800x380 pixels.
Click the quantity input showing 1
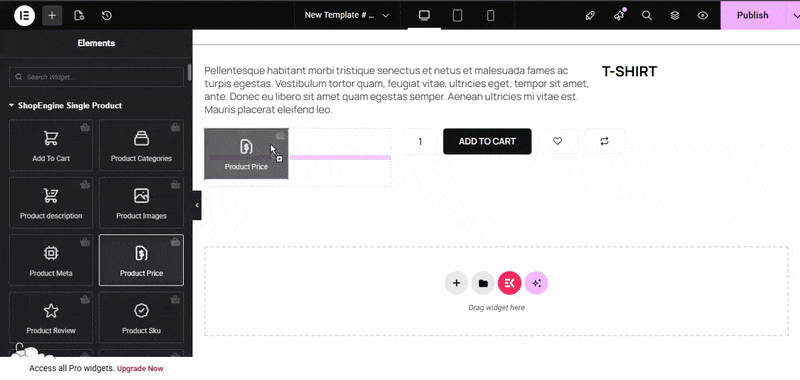[420, 141]
